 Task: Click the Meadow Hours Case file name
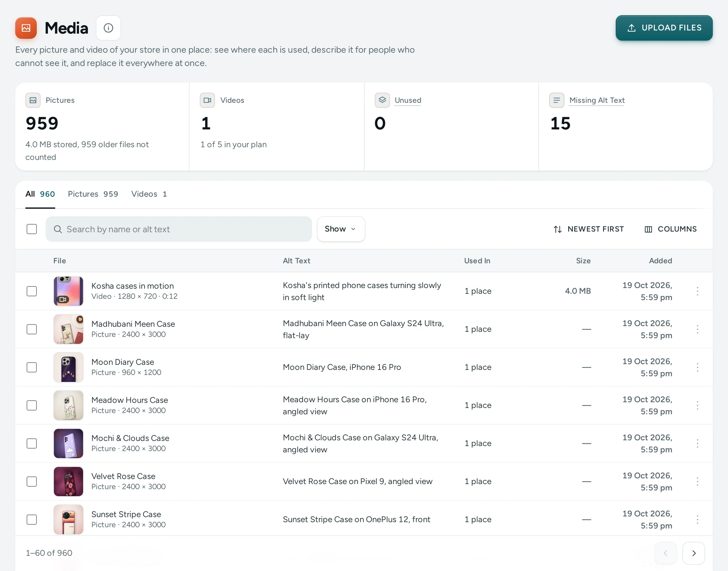[130, 400]
